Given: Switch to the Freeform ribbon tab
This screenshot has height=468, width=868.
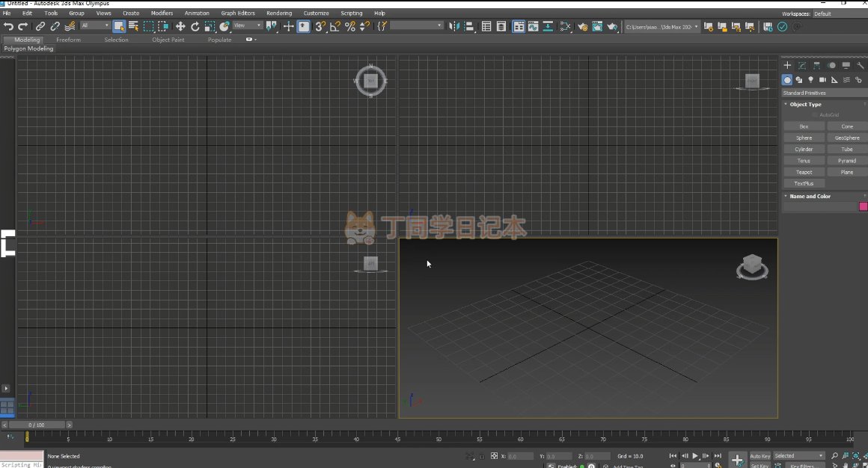Looking at the screenshot, I should [68, 40].
